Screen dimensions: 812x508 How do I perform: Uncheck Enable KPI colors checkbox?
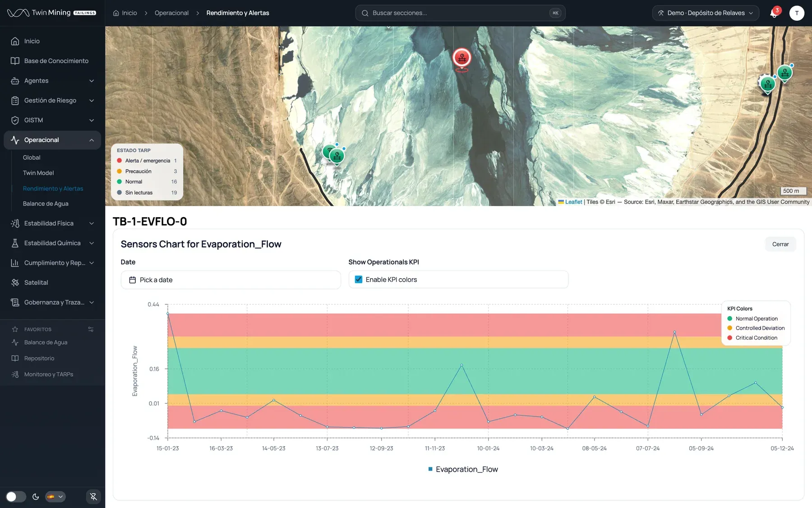(359, 280)
